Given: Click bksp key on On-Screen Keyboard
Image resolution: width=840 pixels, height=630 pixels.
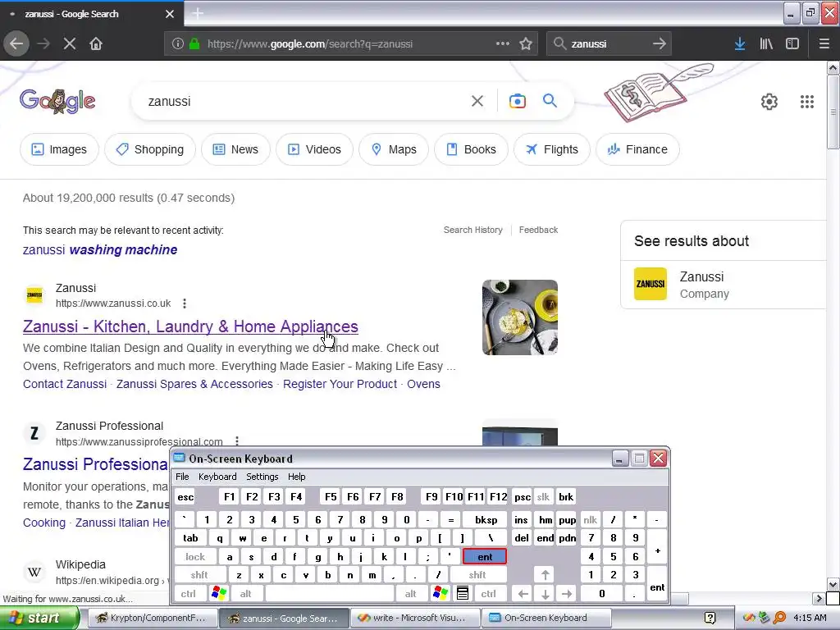Looking at the screenshot, I should pyautogui.click(x=486, y=519).
